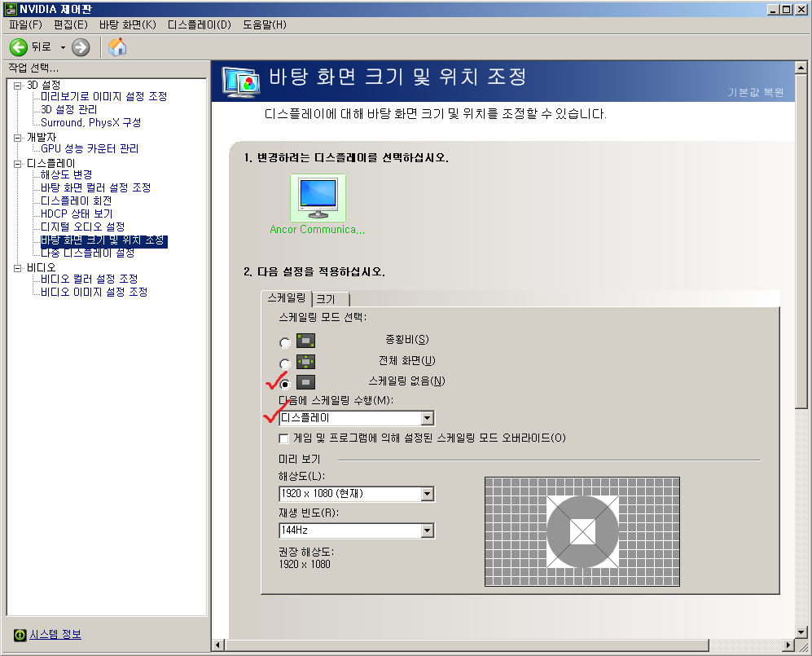
Task: Open the 디스플레이 scaling device dropdown
Action: pyautogui.click(x=427, y=418)
